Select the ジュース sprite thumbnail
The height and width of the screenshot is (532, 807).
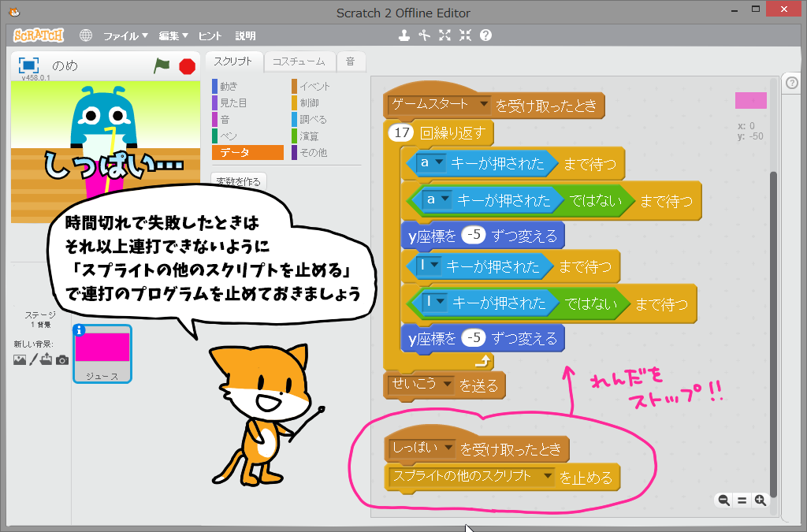pyautogui.click(x=102, y=354)
